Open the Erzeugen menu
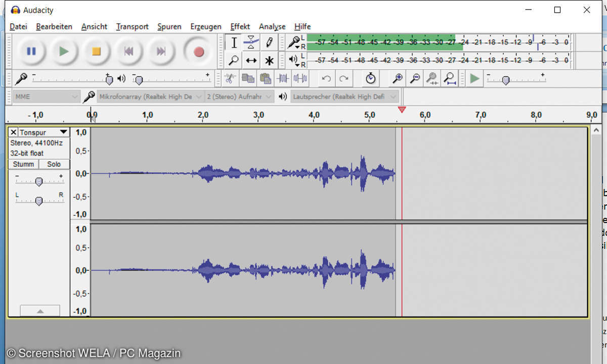607x364 pixels. pos(206,26)
